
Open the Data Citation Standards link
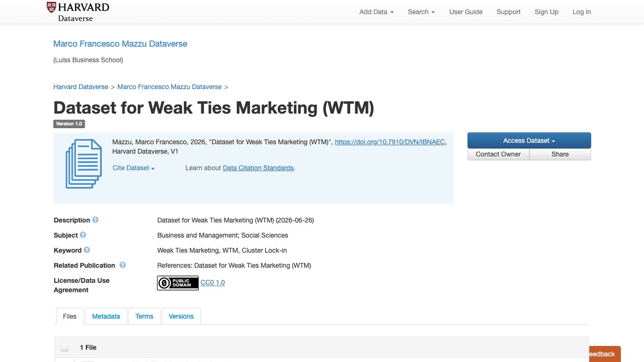tap(258, 168)
